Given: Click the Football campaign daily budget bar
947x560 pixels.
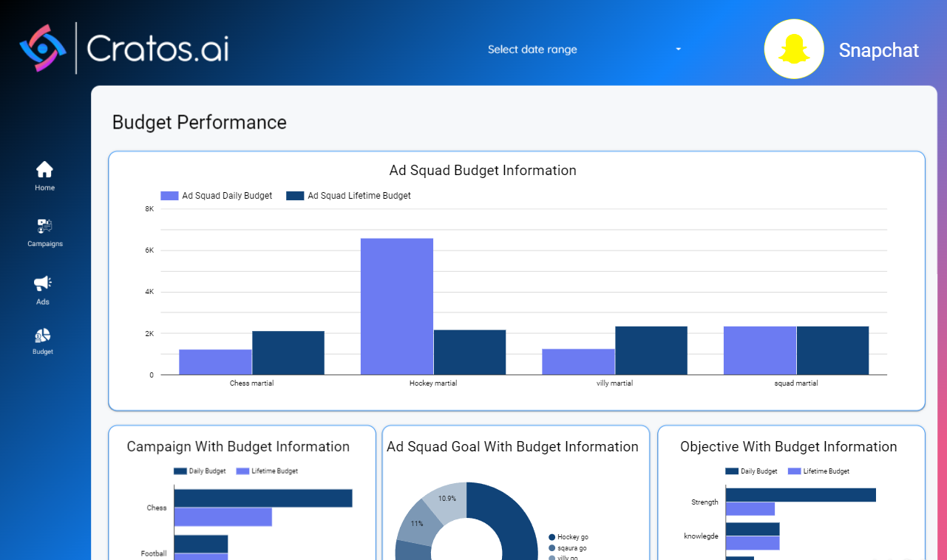Looking at the screenshot, I should 201,544.
